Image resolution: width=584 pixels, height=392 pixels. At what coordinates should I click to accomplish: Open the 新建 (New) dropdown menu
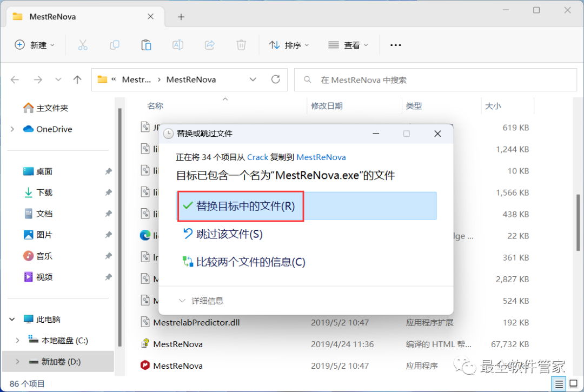pyautogui.click(x=34, y=45)
